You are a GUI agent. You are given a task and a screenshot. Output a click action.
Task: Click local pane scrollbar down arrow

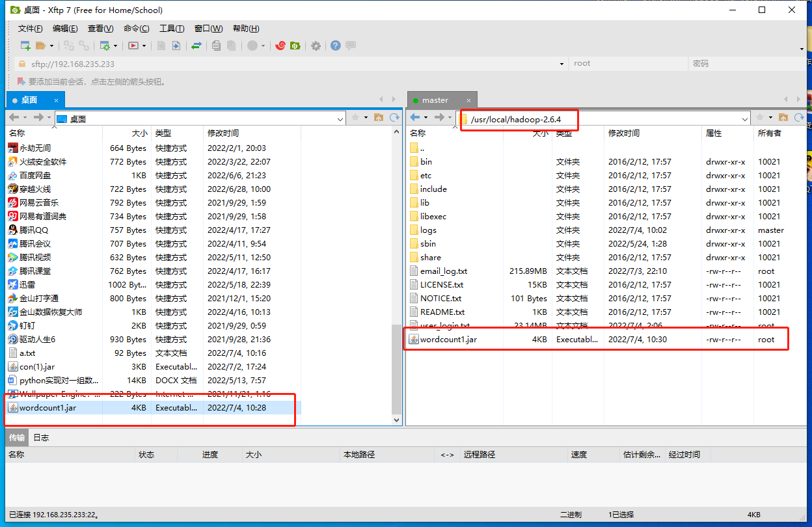pos(398,420)
